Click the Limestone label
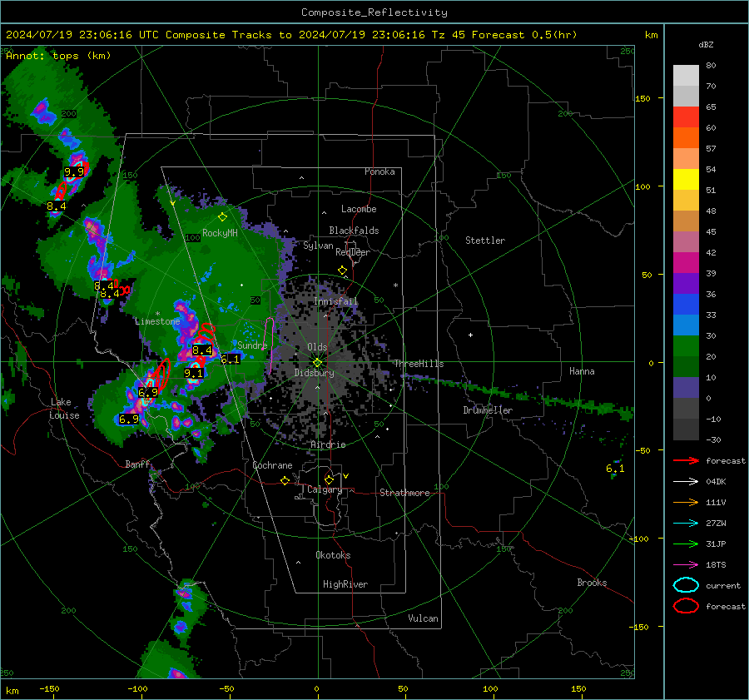This screenshot has height=700, width=749. click(157, 321)
